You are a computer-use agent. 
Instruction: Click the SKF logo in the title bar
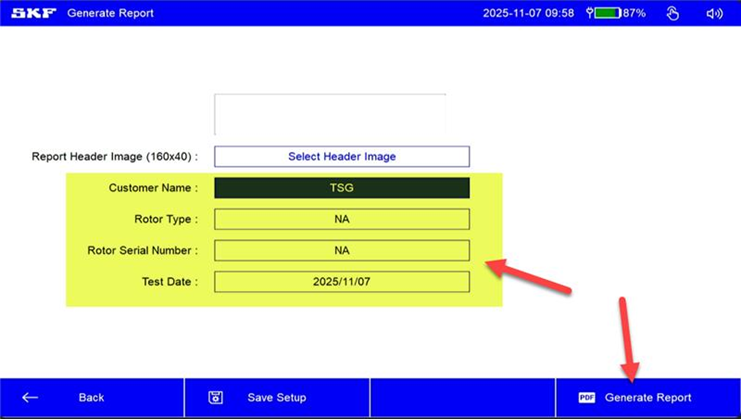33,13
